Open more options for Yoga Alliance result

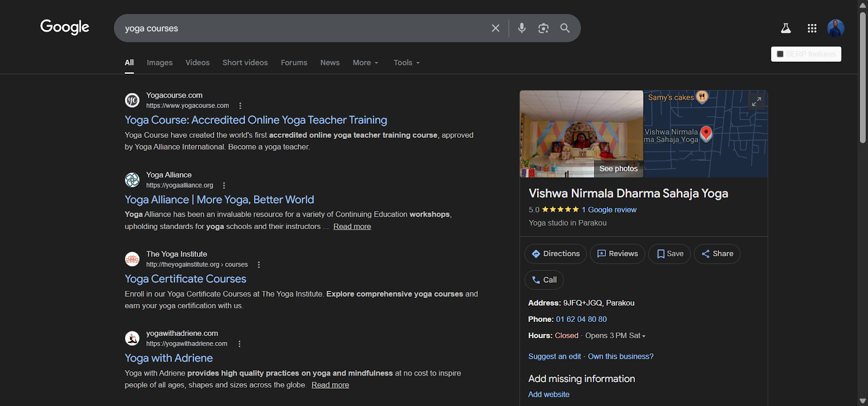point(224,185)
